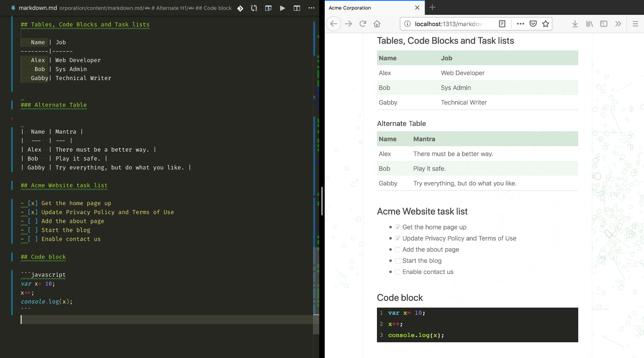The width and height of the screenshot is (644, 358).
Task: Bookmark the page with the star icon
Action: pyautogui.click(x=545, y=23)
